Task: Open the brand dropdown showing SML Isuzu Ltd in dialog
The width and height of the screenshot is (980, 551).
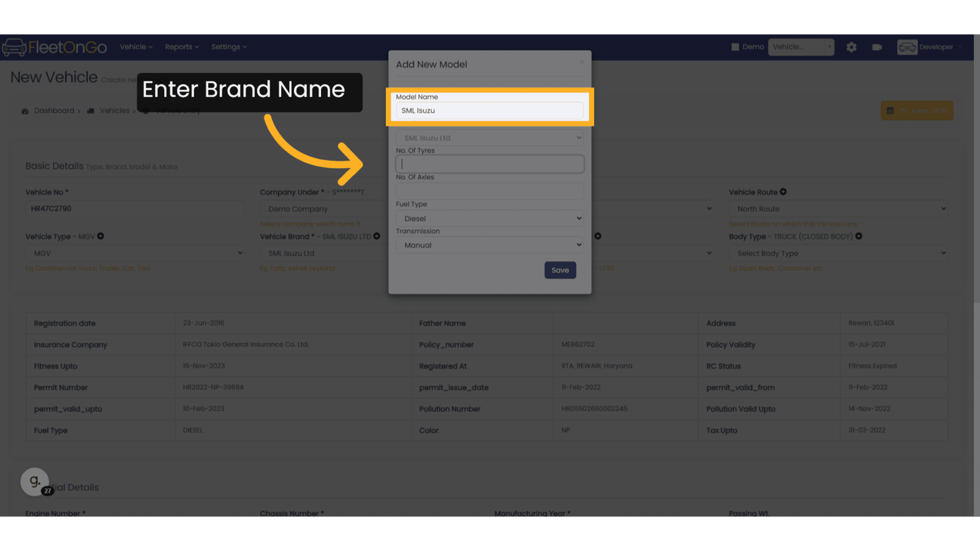Action: (x=490, y=138)
